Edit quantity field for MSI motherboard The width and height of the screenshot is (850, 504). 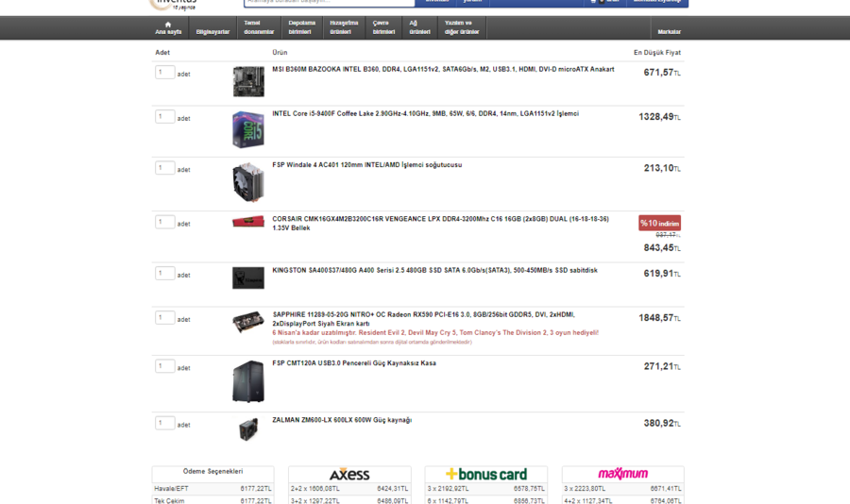(164, 72)
